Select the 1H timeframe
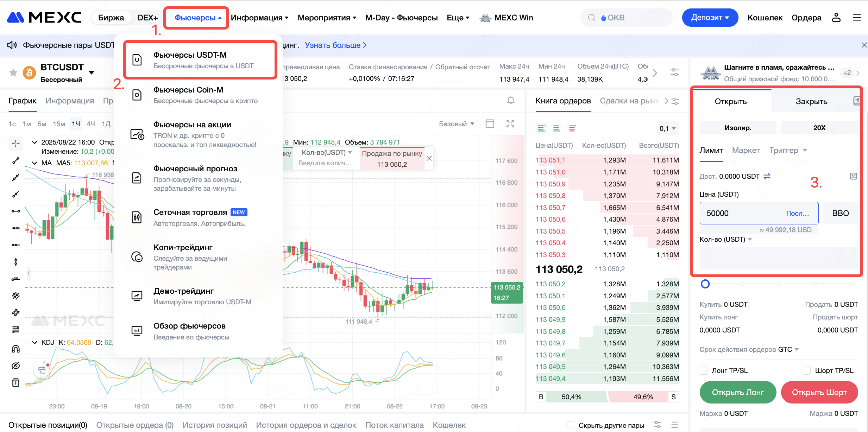868x432 pixels. [x=76, y=124]
